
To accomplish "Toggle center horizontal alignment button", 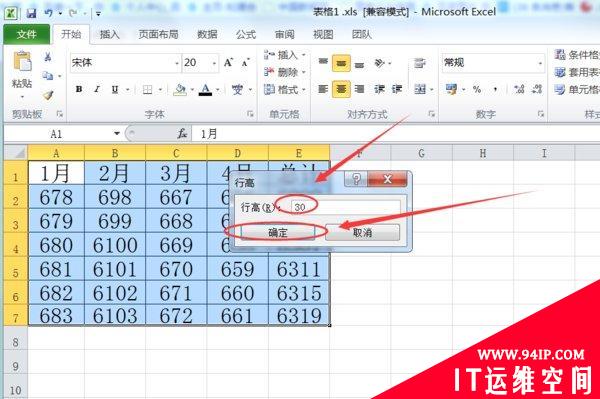I will [341, 90].
